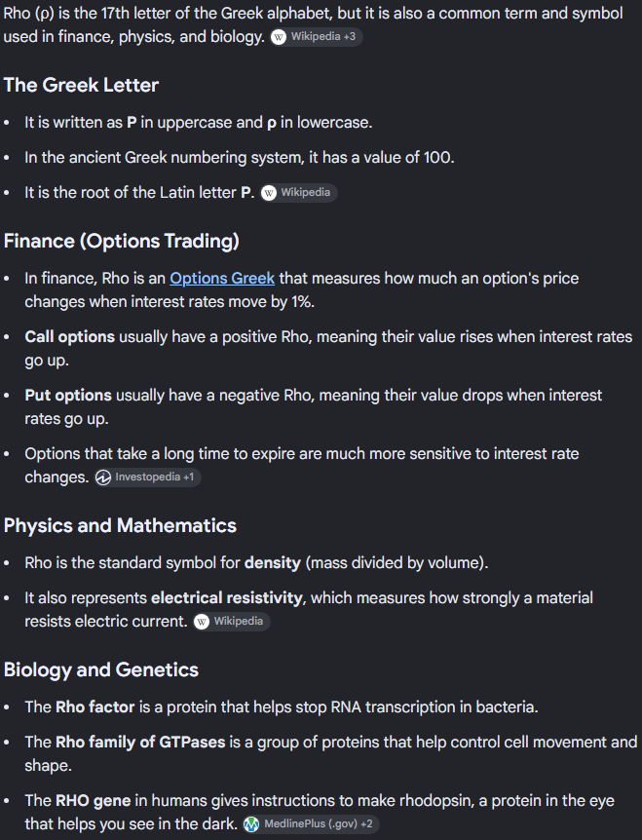This screenshot has height=840, width=642.
Task: Click 'Physics and Mathematics' heading
Action: pos(120,525)
